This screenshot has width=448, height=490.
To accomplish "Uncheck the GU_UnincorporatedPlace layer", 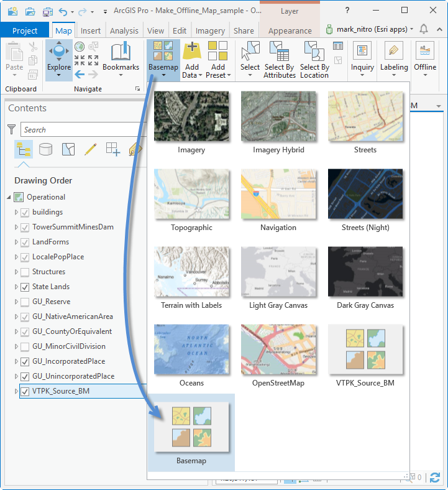I will tap(25, 377).
